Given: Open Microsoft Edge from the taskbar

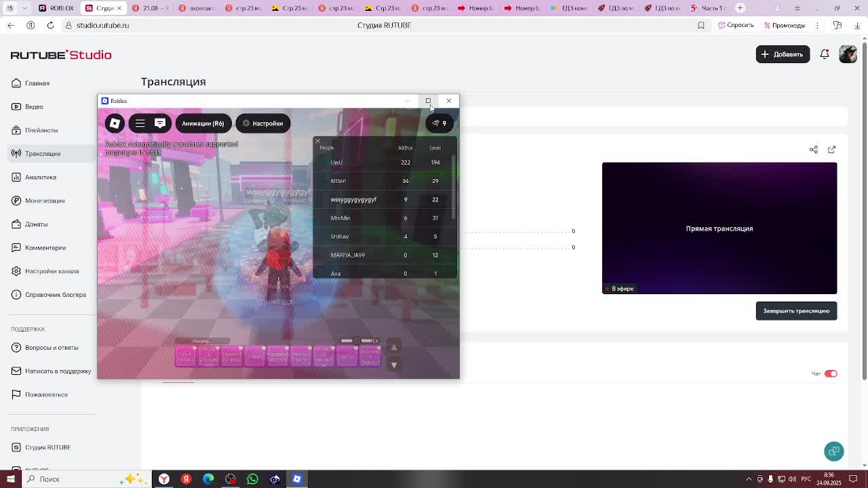Looking at the screenshot, I should click(x=208, y=479).
